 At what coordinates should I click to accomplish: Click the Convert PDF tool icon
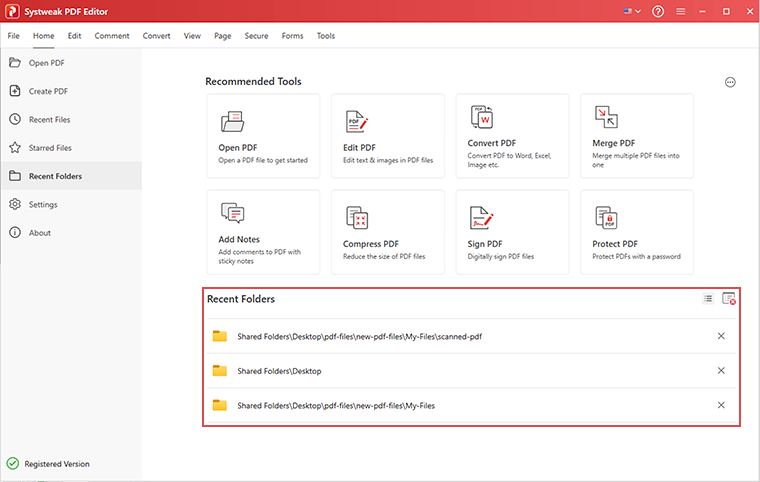tap(482, 117)
